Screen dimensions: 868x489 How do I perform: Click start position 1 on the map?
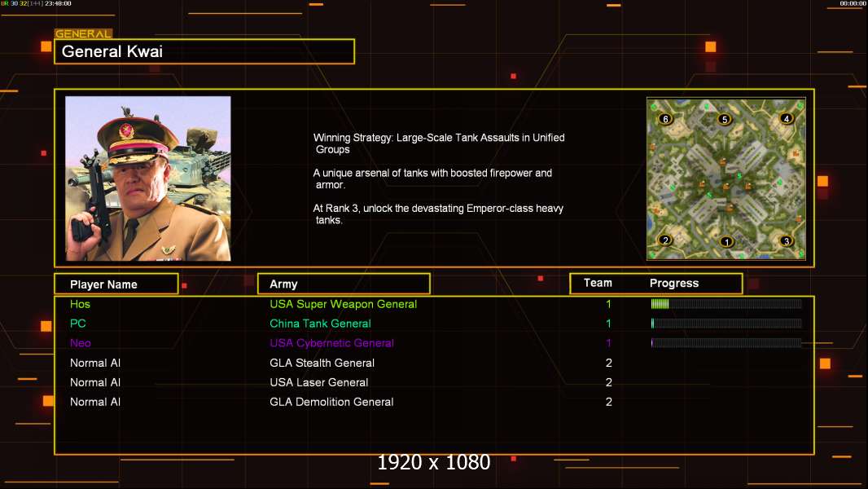[727, 241]
